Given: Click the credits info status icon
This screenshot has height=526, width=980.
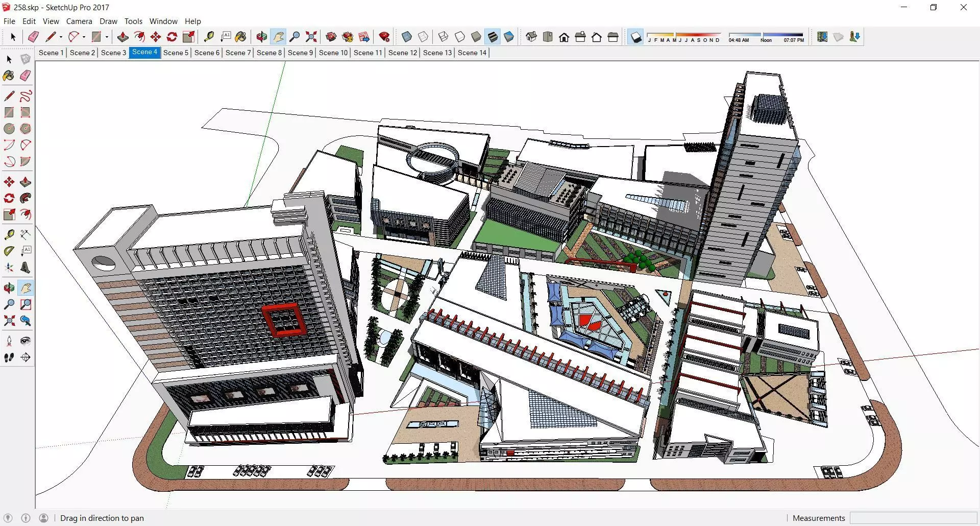Looking at the screenshot, I should [26, 518].
